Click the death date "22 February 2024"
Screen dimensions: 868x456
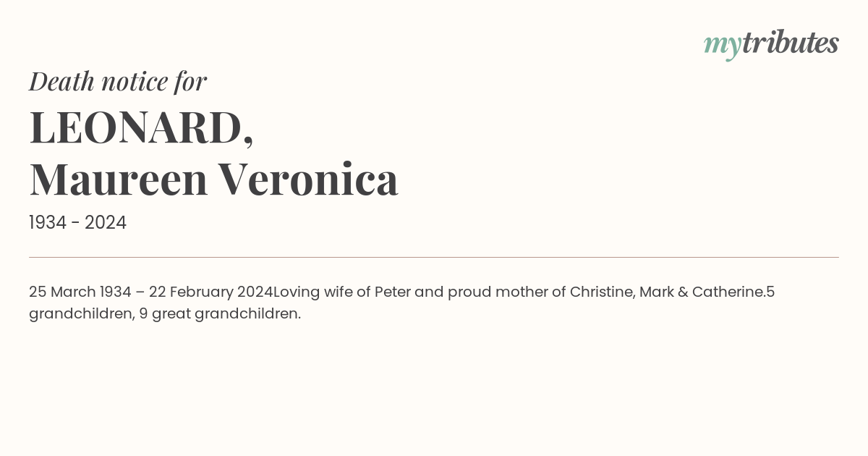click(x=211, y=292)
